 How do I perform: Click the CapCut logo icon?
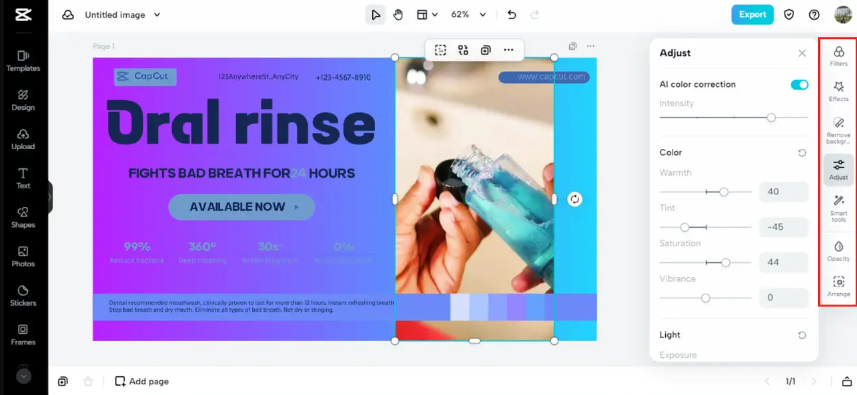coord(23,15)
